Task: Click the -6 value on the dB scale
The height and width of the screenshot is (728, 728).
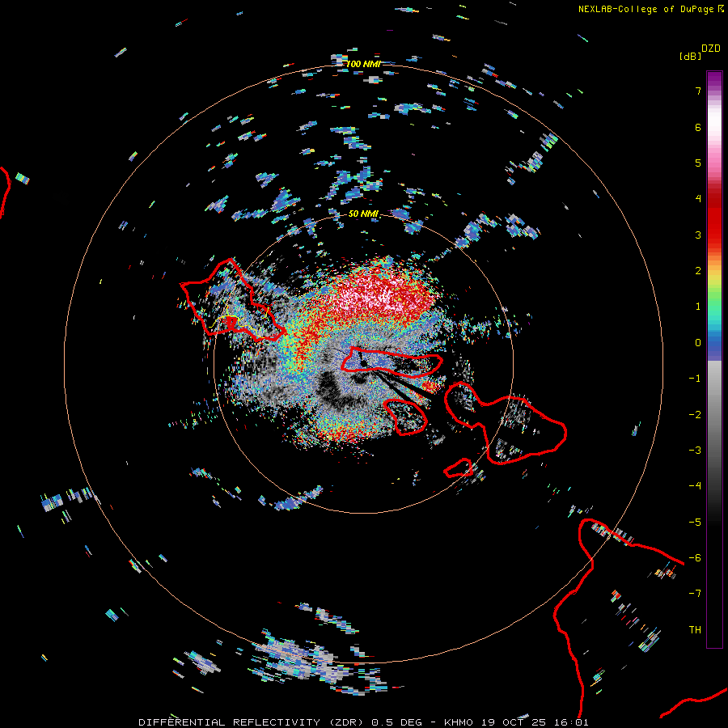Action: click(x=695, y=558)
